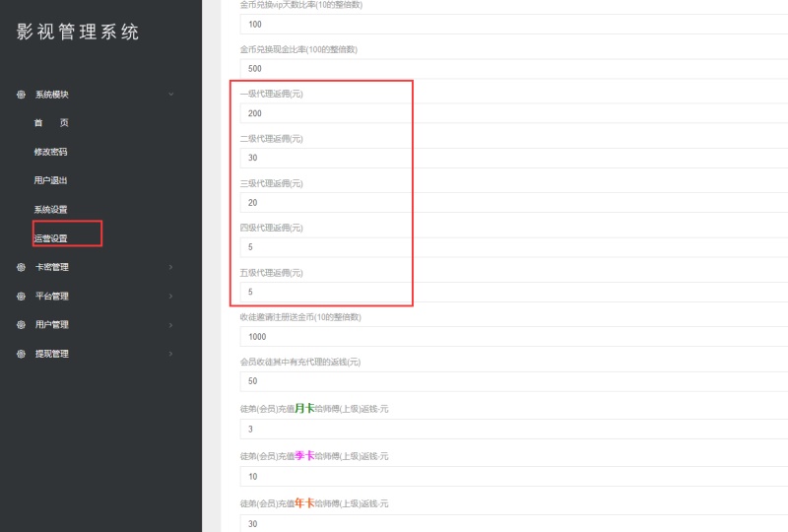Screen dimensions: 788x532
Task: Click the 提现管理 globe icon
Action: [x=21, y=354]
